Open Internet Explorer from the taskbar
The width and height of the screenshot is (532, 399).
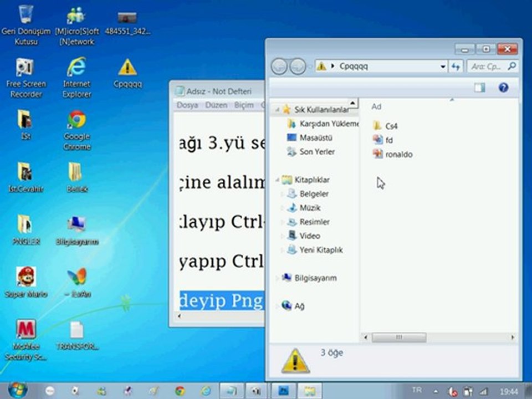(x=206, y=391)
